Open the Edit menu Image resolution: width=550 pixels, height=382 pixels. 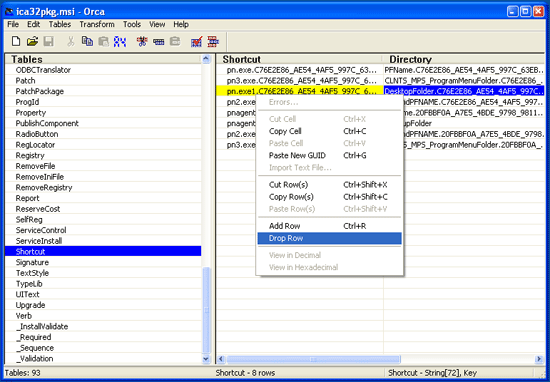click(x=34, y=24)
